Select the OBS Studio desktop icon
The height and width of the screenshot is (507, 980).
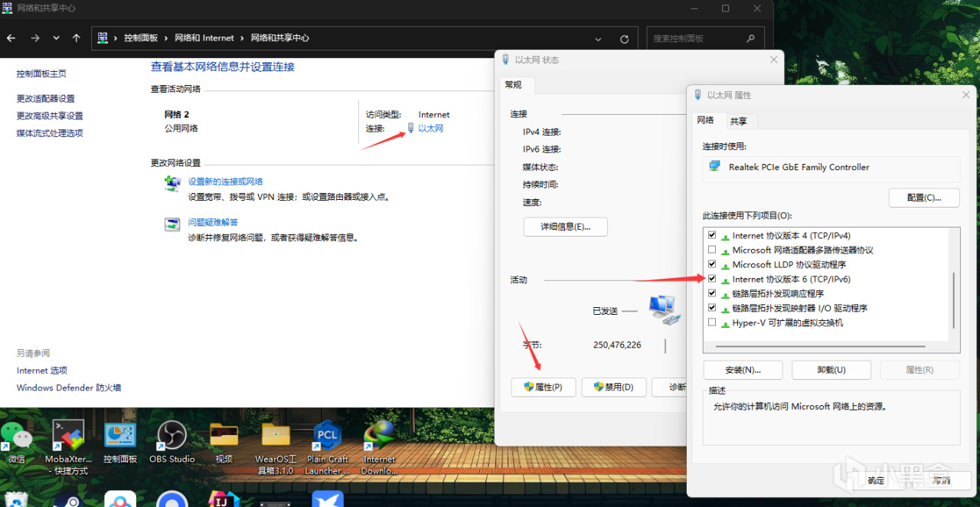[x=171, y=442]
